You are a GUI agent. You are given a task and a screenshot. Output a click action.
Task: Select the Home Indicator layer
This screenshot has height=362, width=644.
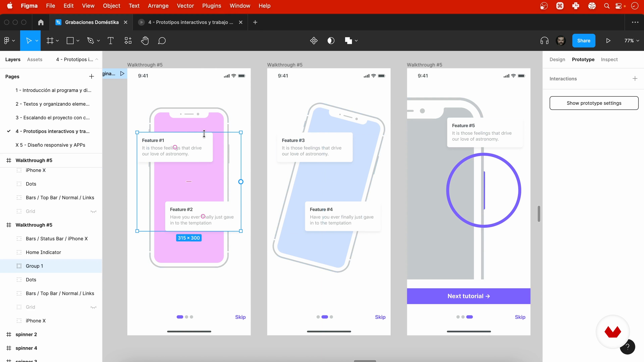tap(51, 252)
